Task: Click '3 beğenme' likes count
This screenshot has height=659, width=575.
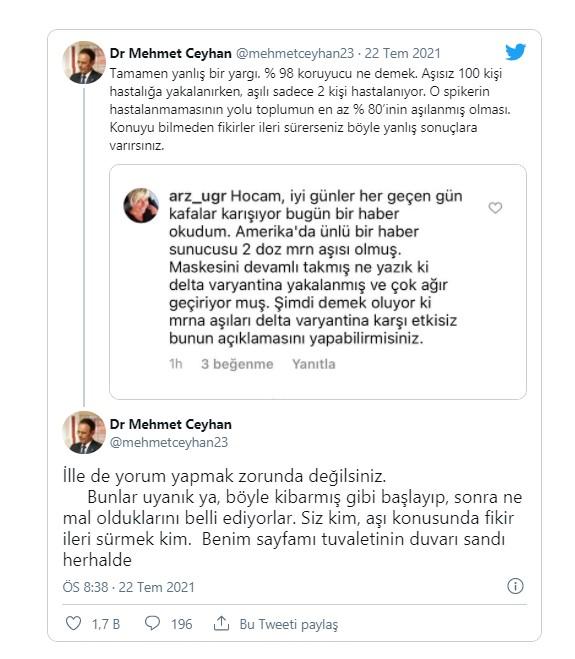Action: (x=237, y=364)
